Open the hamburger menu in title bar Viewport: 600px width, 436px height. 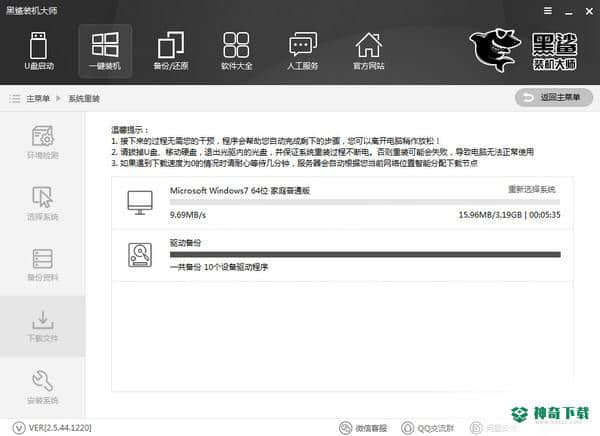coord(548,11)
